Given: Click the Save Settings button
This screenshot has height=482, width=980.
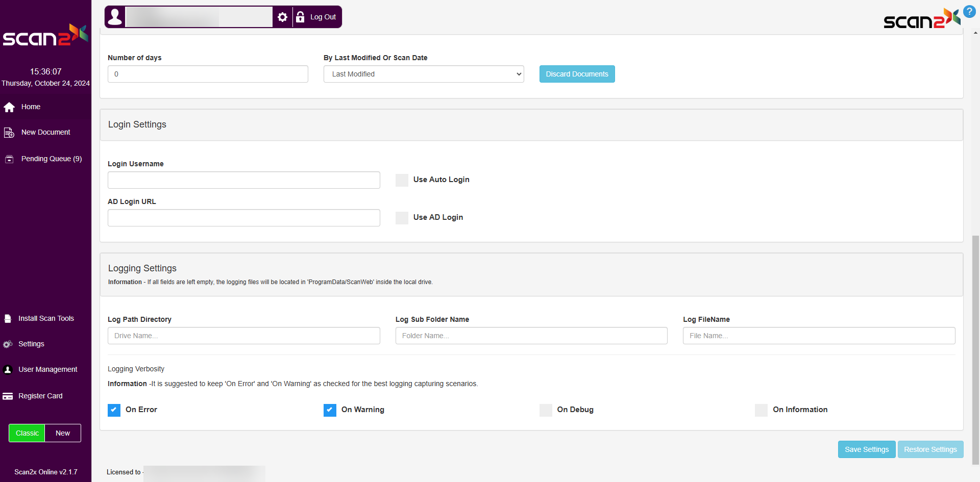Looking at the screenshot, I should [x=866, y=449].
